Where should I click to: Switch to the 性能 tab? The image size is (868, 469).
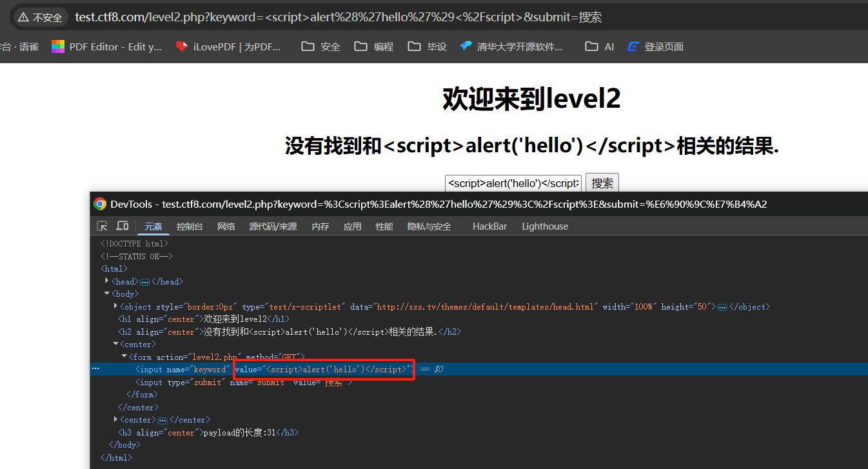tap(384, 226)
